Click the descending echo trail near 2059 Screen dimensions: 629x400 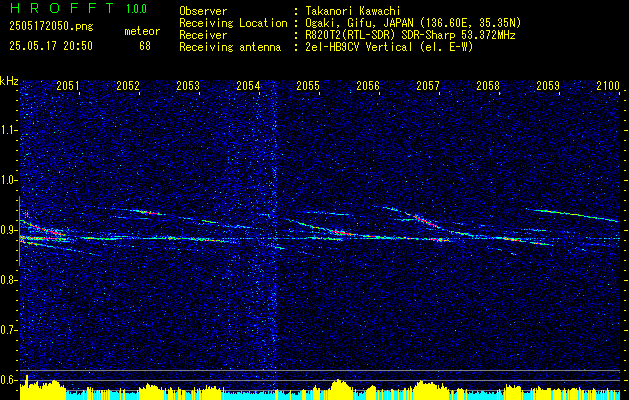tap(572, 215)
